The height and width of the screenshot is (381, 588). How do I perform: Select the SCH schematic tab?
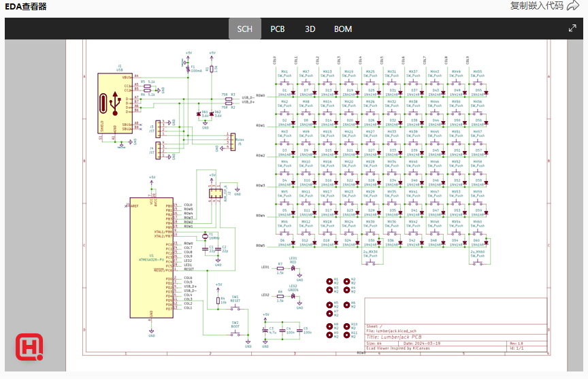(244, 29)
